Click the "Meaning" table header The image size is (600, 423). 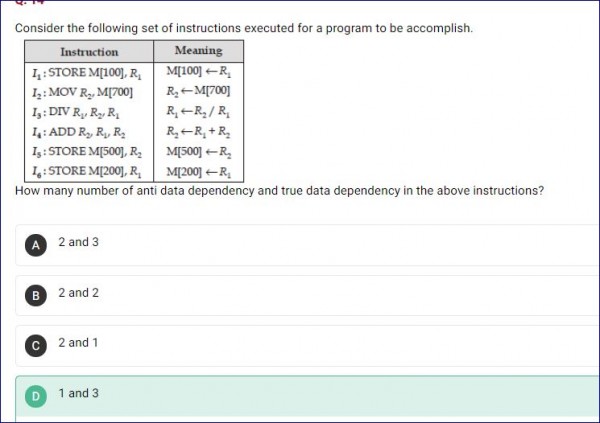tap(198, 50)
